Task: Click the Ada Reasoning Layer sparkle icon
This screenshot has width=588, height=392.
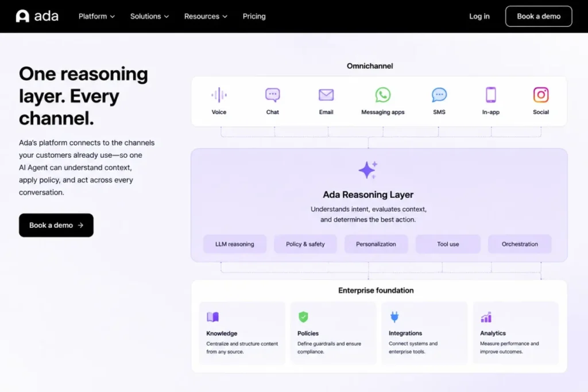Action: tap(368, 170)
